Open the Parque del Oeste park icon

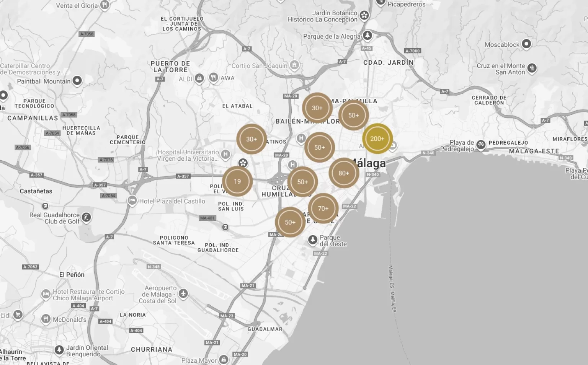tap(313, 240)
